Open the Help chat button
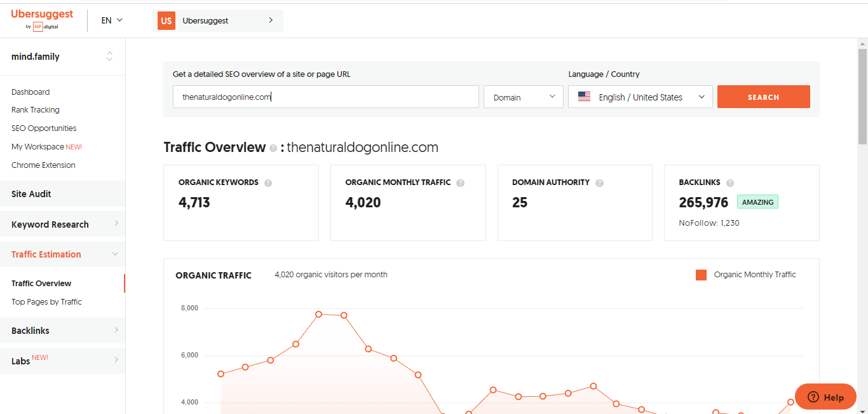 pos(826,397)
